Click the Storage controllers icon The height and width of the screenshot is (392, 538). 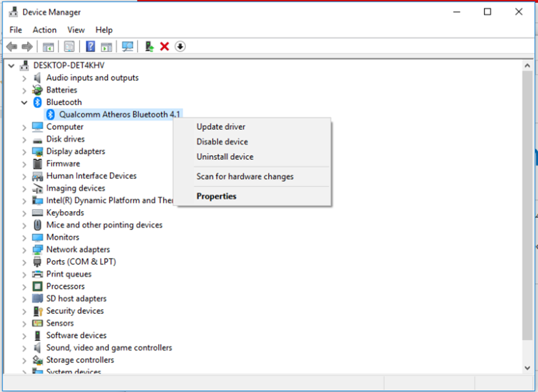pos(37,360)
